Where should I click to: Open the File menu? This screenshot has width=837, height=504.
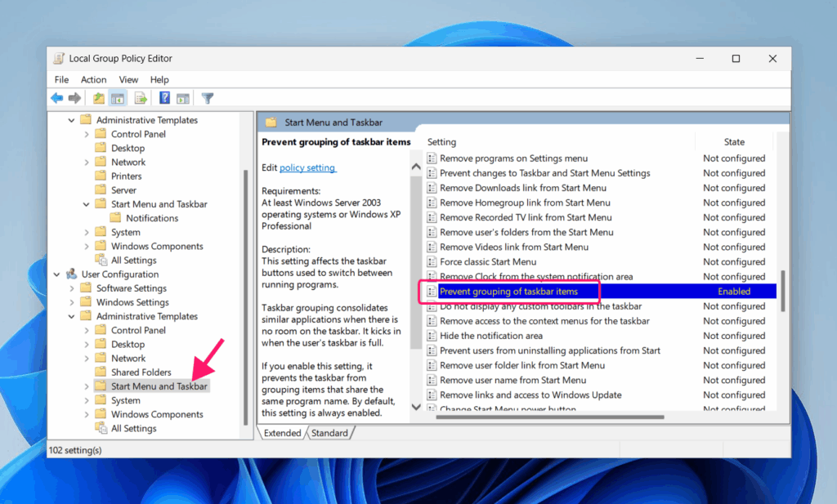pyautogui.click(x=61, y=79)
